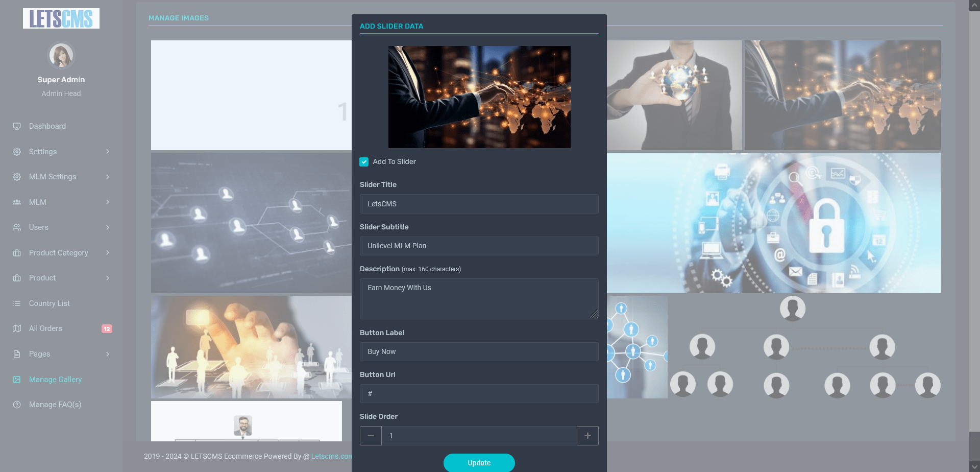Click the Super Admin avatar picture
980x472 pixels.
(61, 56)
